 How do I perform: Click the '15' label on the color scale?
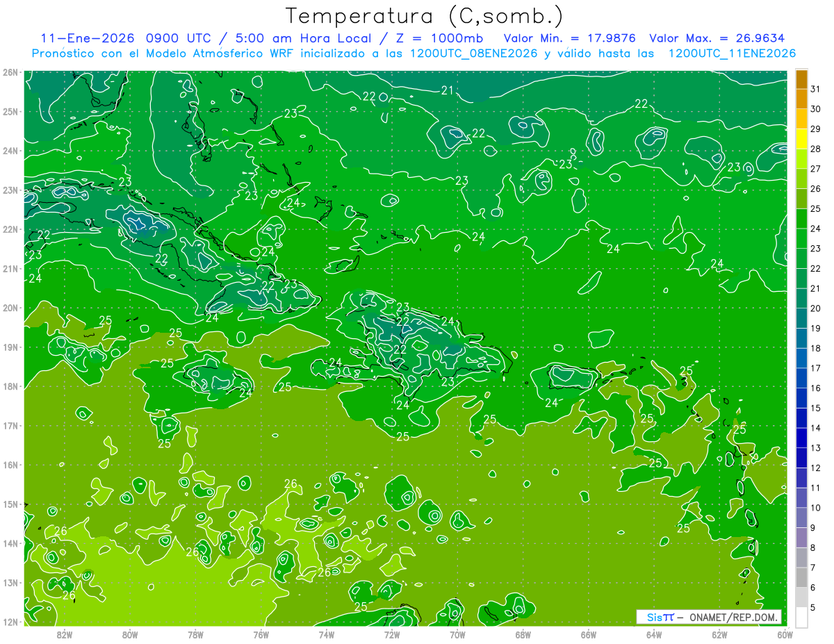[815, 408]
